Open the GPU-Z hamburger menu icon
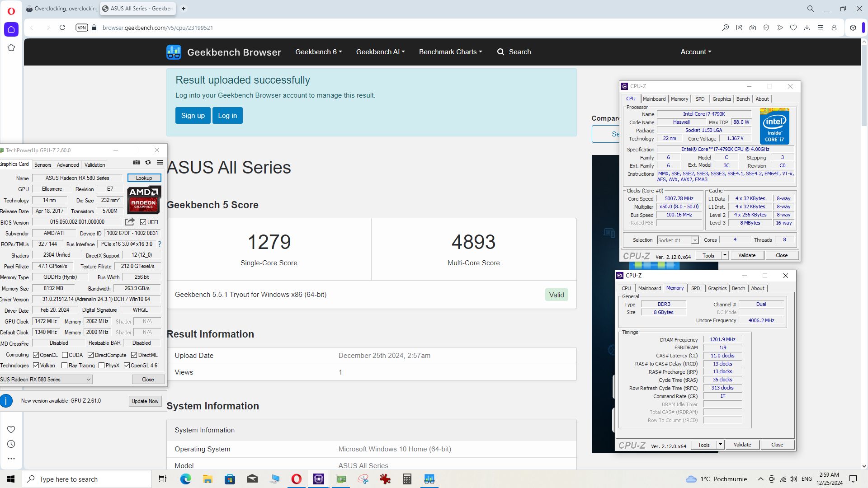Screen dimensions: 868x488 (x=160, y=163)
